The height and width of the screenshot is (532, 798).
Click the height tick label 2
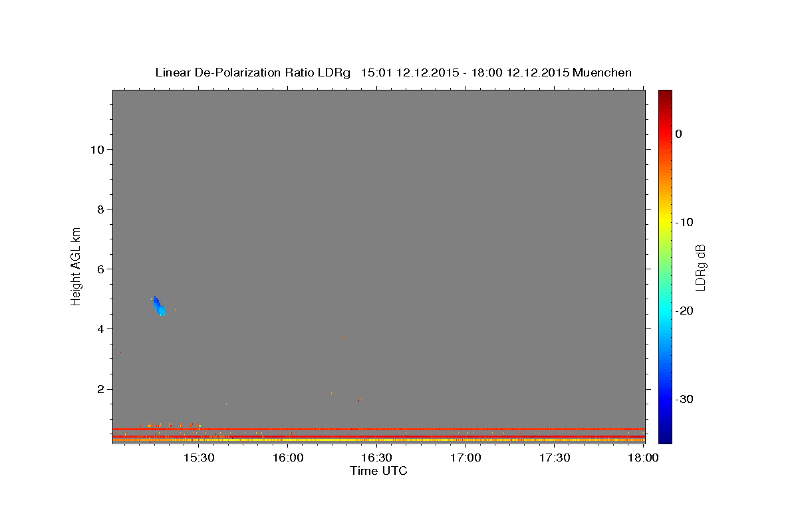click(x=99, y=389)
